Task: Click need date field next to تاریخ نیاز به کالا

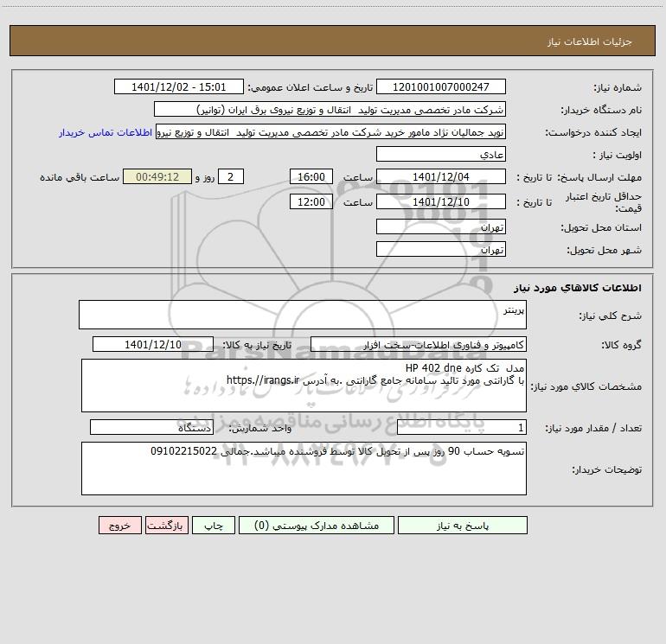Action: click(153, 344)
